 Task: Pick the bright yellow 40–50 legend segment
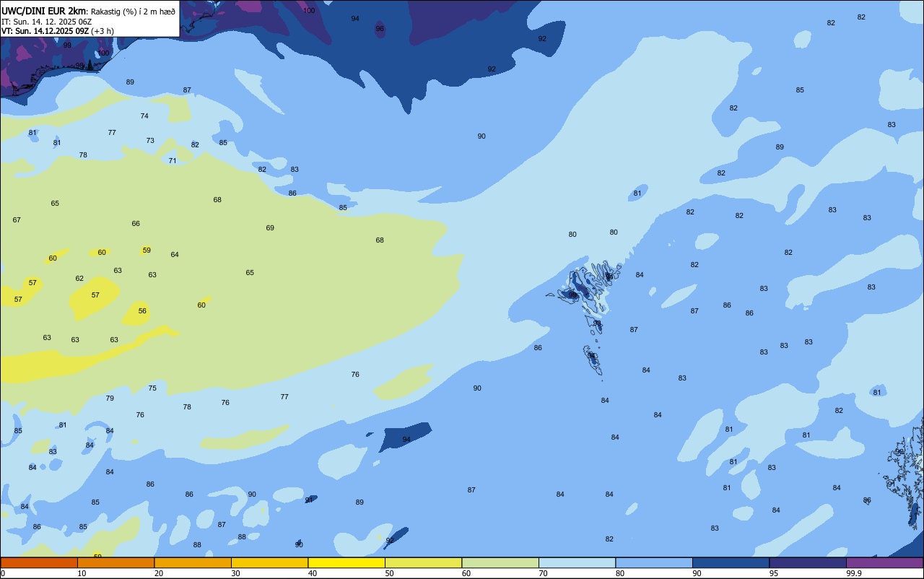(x=346, y=562)
